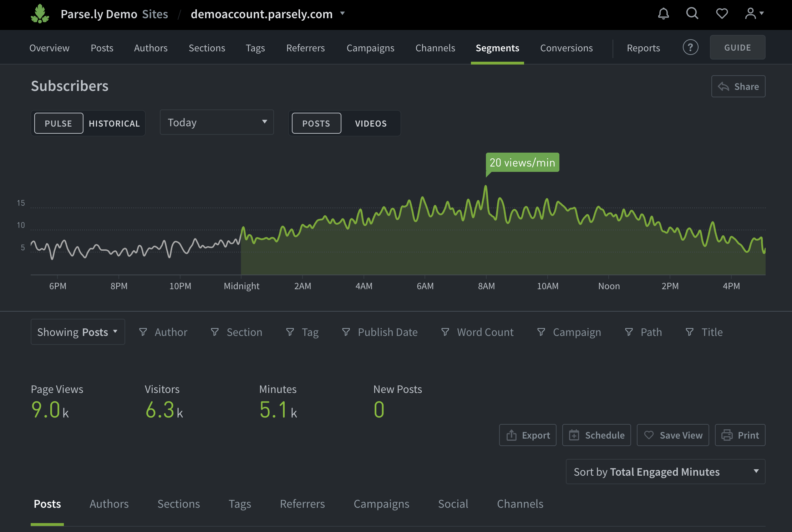Screen dimensions: 792x532
Task: Click the Midnight mark on chart axis
Action: click(242, 286)
